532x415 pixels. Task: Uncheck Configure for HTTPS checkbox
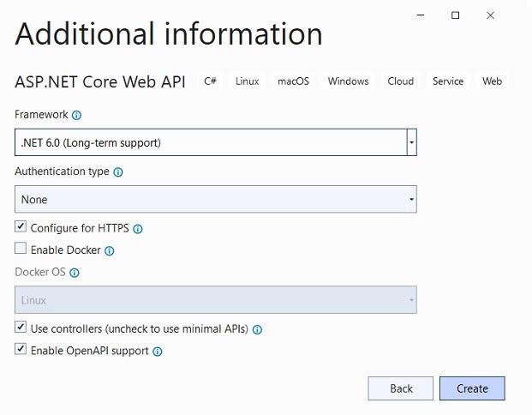(21, 226)
